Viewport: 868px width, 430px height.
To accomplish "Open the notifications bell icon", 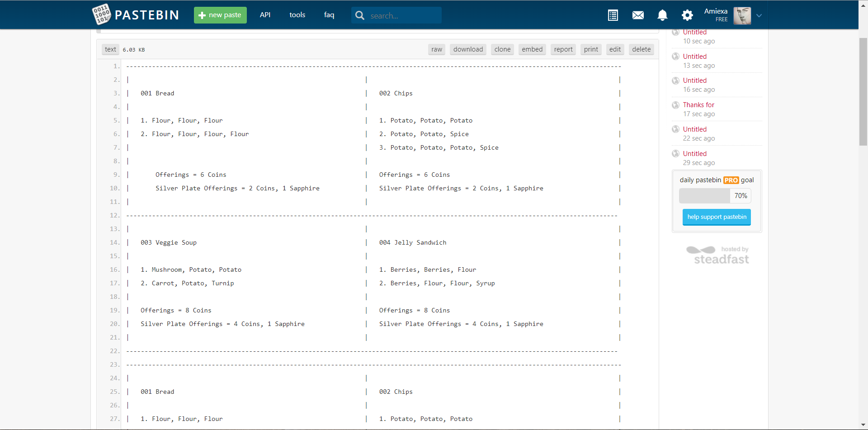I will click(662, 15).
